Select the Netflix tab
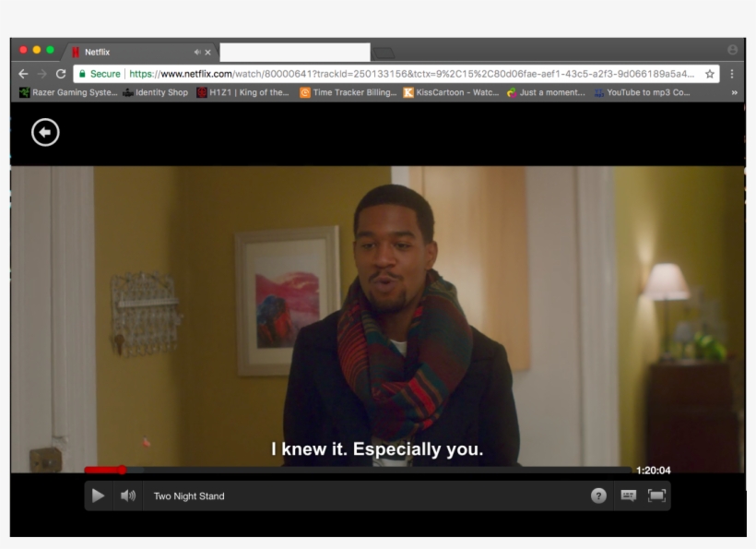Image resolution: width=756 pixels, height=549 pixels. pyautogui.click(x=139, y=52)
